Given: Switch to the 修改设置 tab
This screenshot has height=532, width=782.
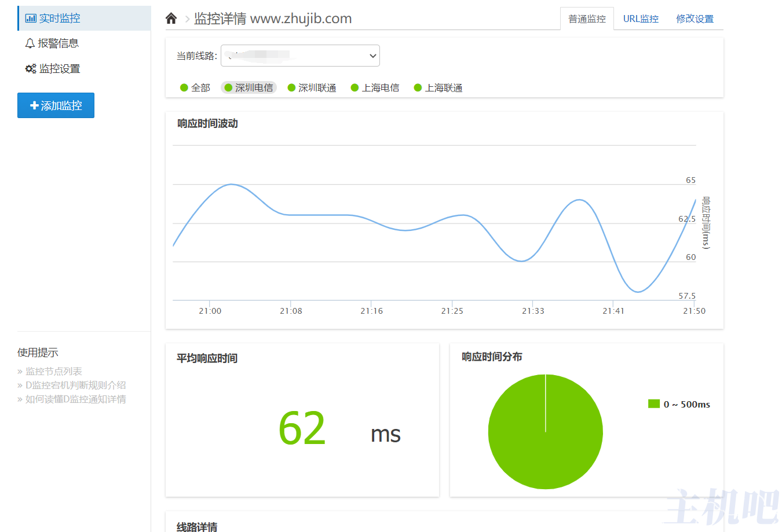Looking at the screenshot, I should pyautogui.click(x=695, y=19).
